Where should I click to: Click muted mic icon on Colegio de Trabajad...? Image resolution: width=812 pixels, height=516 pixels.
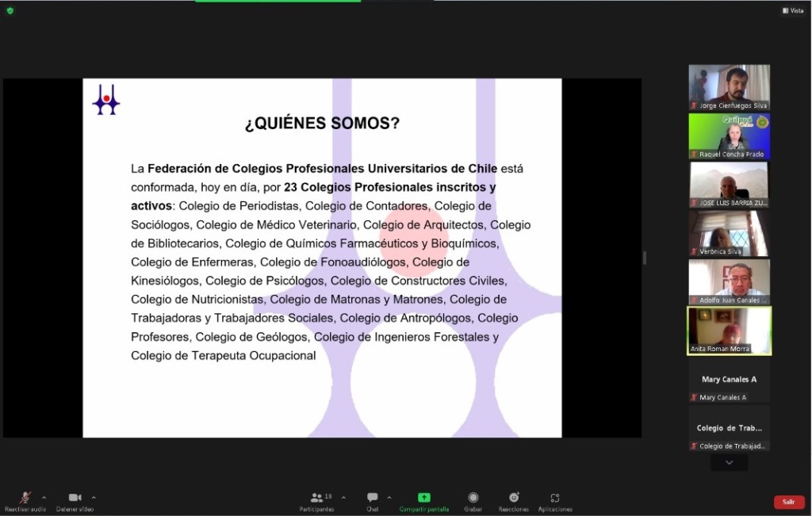694,446
